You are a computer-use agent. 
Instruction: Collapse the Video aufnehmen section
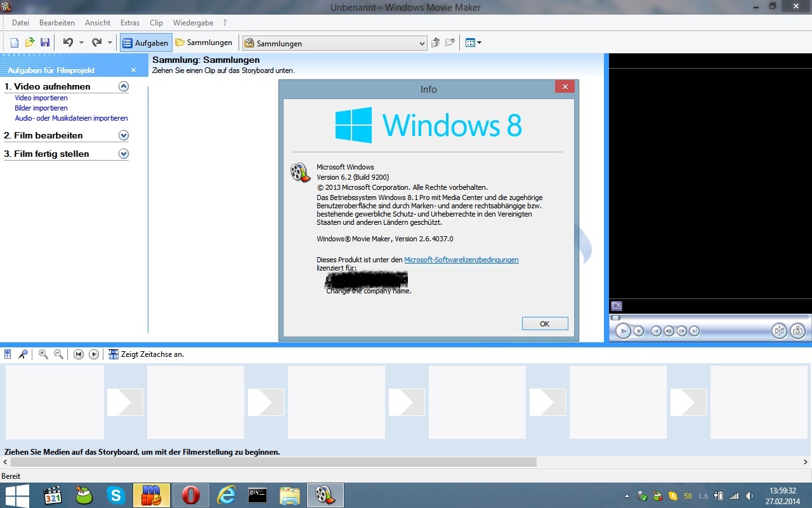124,86
